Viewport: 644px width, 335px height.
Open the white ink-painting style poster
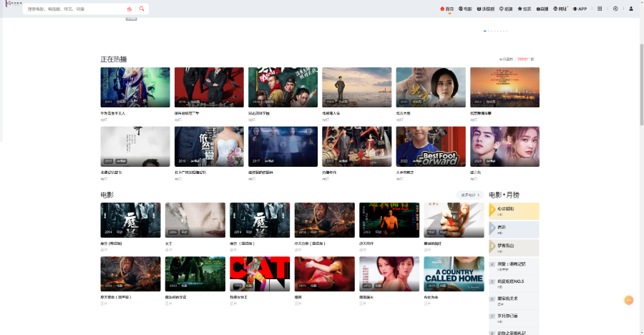coord(135,146)
